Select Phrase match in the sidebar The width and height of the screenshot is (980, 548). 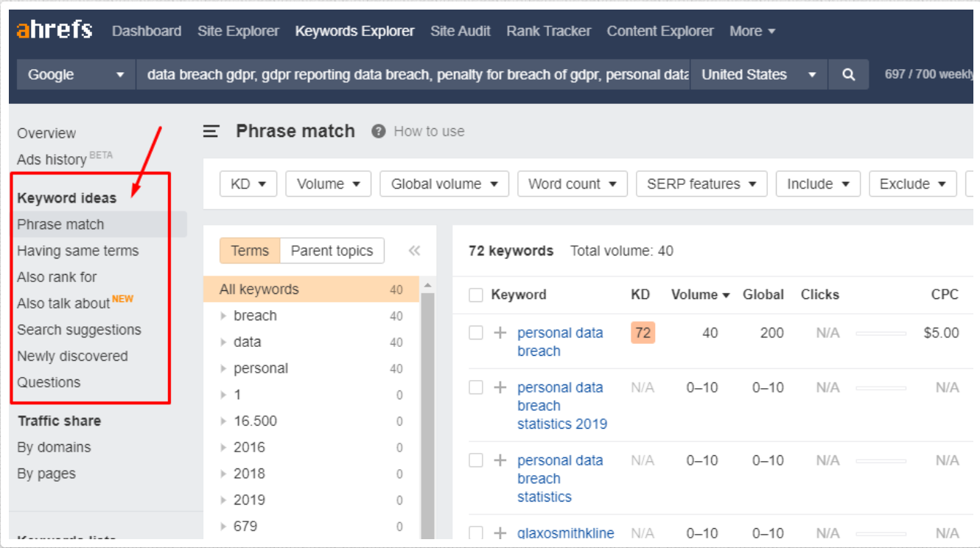[x=60, y=225]
